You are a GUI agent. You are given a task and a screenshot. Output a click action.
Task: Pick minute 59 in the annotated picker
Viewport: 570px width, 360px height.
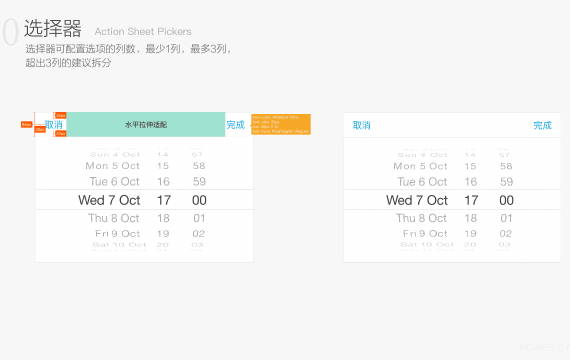pos(199,181)
